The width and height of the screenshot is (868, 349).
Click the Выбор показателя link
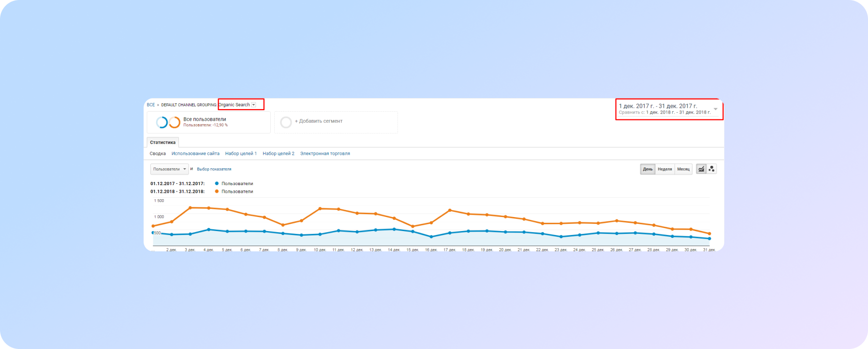(x=214, y=169)
